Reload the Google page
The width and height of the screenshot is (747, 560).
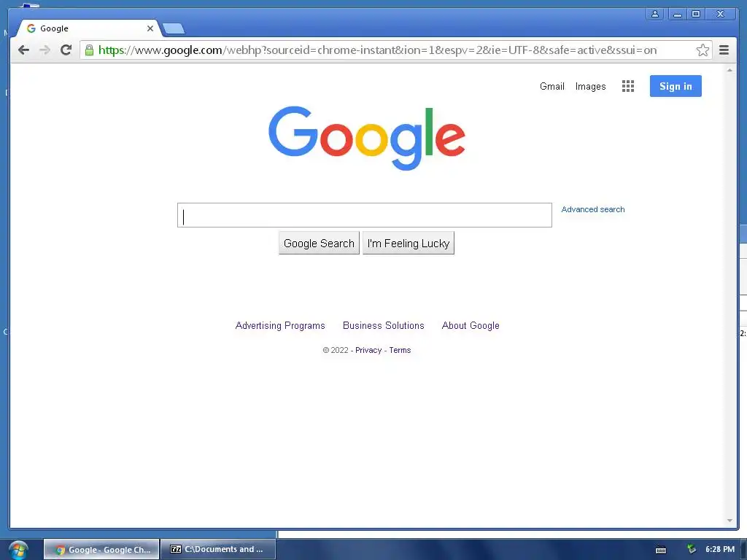[x=66, y=50]
